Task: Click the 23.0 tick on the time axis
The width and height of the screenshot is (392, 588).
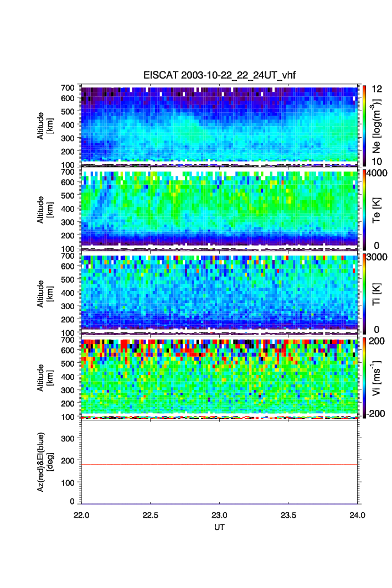Action: coord(220,514)
